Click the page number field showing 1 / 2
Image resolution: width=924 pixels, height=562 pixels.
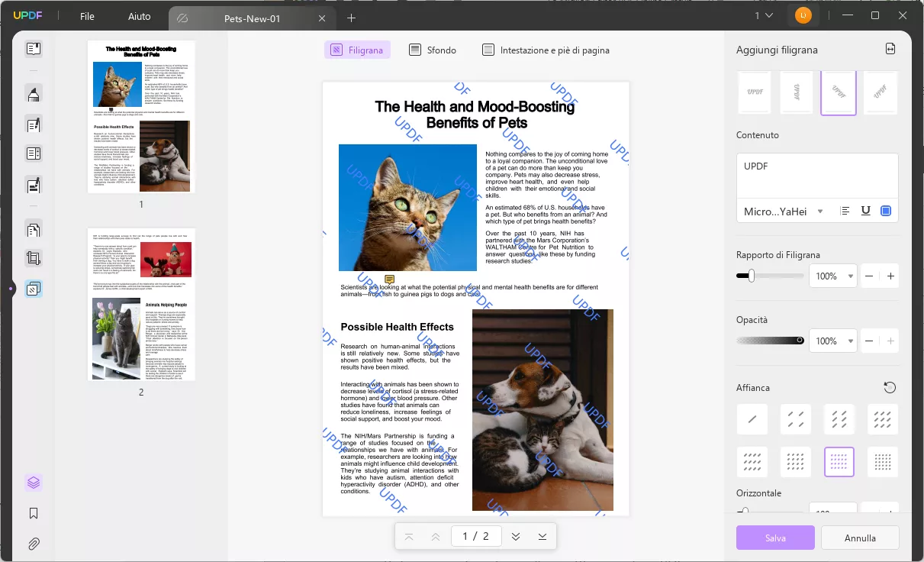click(475, 536)
